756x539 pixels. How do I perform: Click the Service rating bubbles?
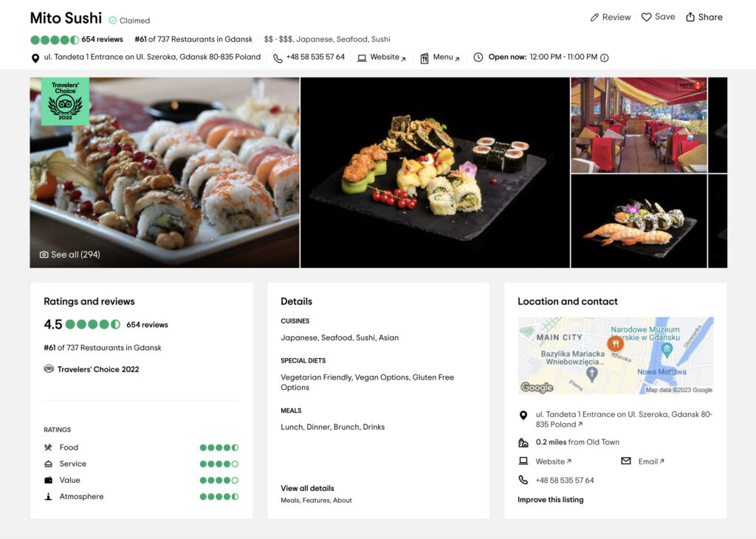tap(219, 464)
